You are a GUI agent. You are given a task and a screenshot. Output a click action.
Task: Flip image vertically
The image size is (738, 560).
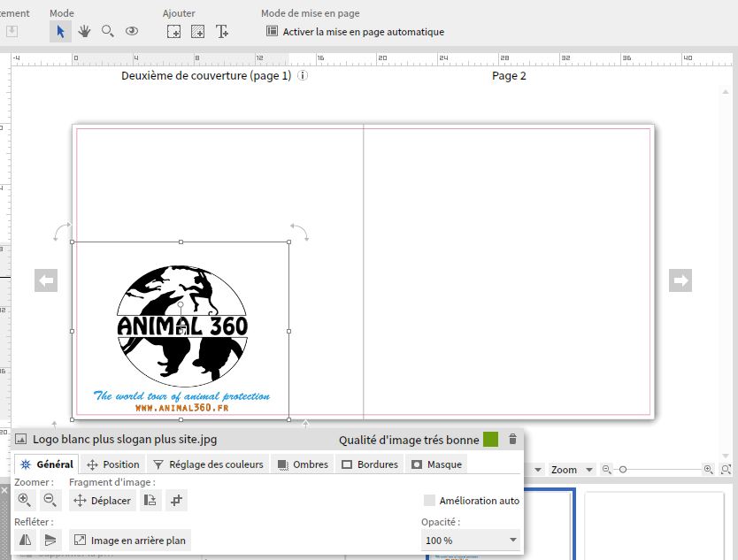(x=50, y=540)
